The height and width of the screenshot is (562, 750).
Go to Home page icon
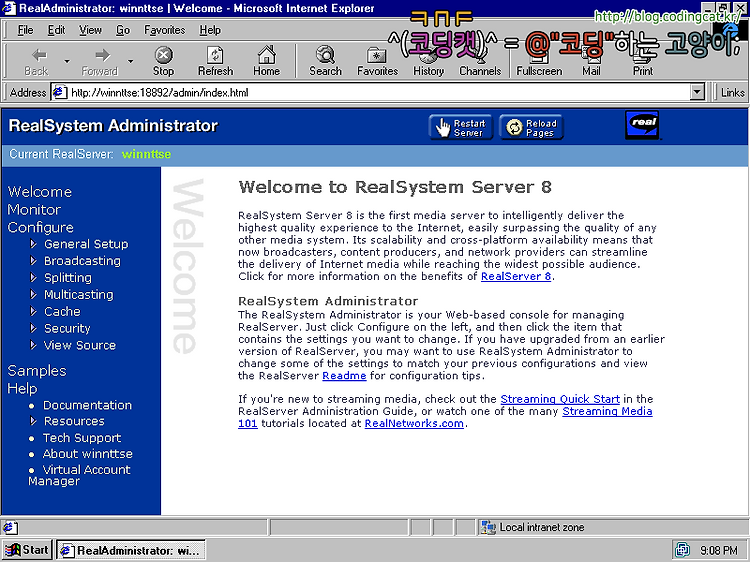[266, 62]
